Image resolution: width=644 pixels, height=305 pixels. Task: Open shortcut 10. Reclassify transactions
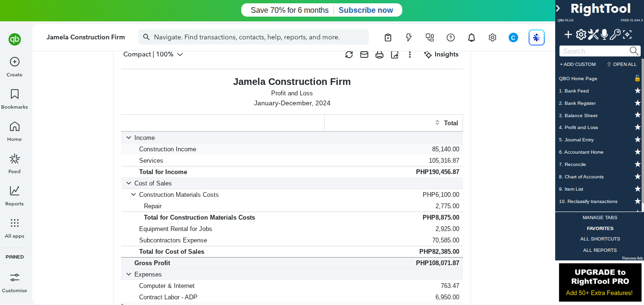pyautogui.click(x=588, y=201)
